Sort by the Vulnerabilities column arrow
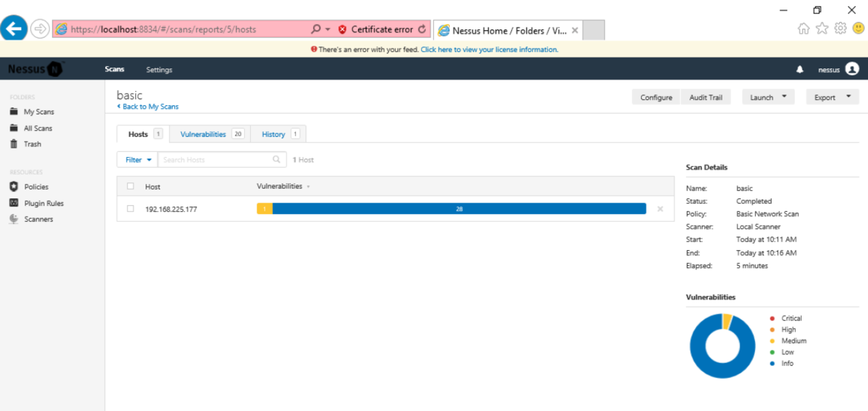Screen dimensions: 868x411 (x=308, y=187)
